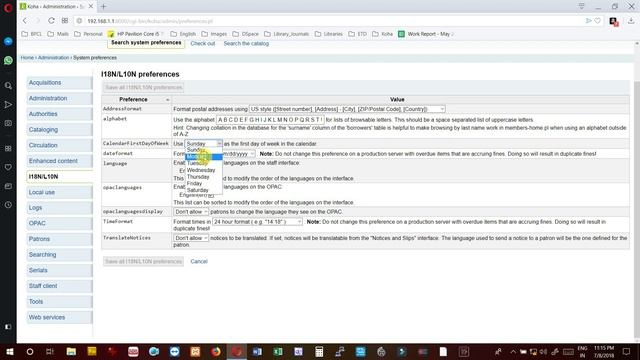Go back to previous page
The image size is (640, 360).
click(x=25, y=21)
